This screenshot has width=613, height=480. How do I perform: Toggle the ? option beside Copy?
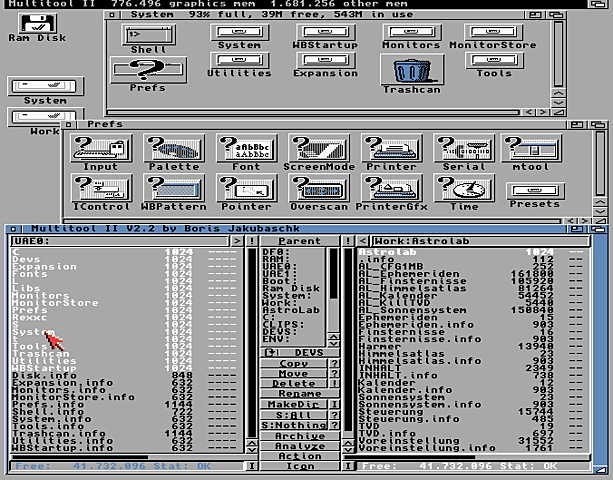coord(334,363)
